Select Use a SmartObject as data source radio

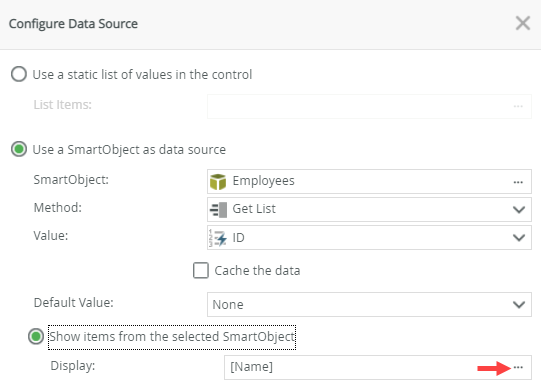pyautogui.click(x=19, y=149)
